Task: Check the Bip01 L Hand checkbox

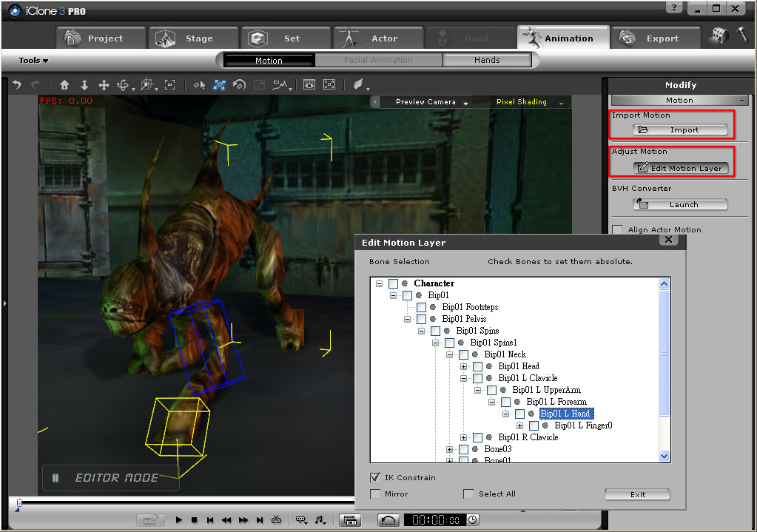Action: [x=519, y=414]
